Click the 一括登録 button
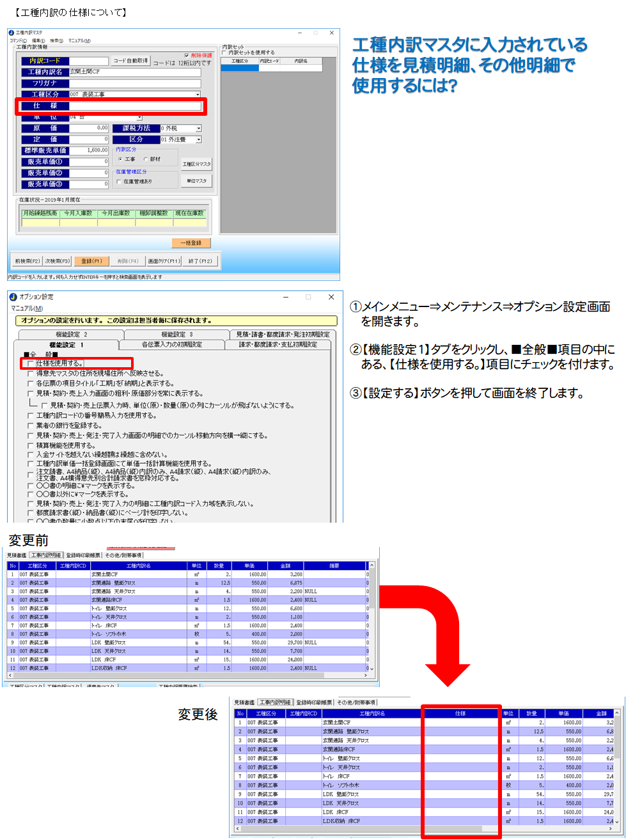This screenshot has width=626, height=840. [191, 243]
